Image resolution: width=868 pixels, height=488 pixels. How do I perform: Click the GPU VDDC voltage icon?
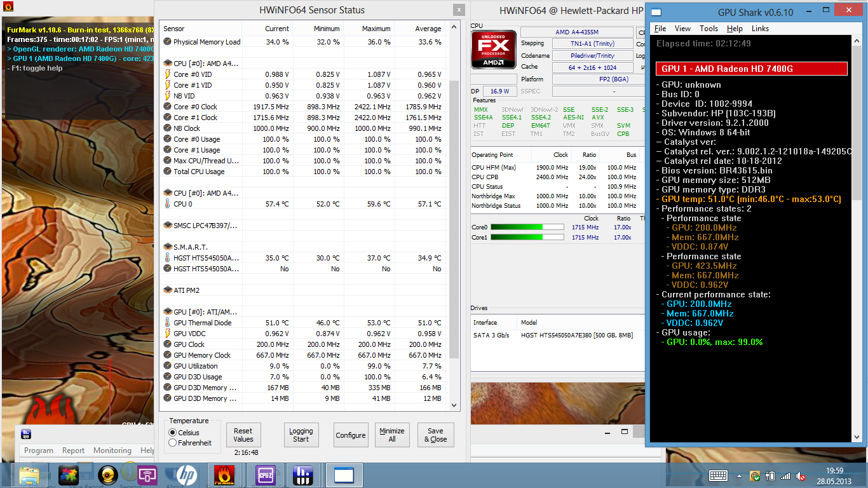(x=168, y=334)
